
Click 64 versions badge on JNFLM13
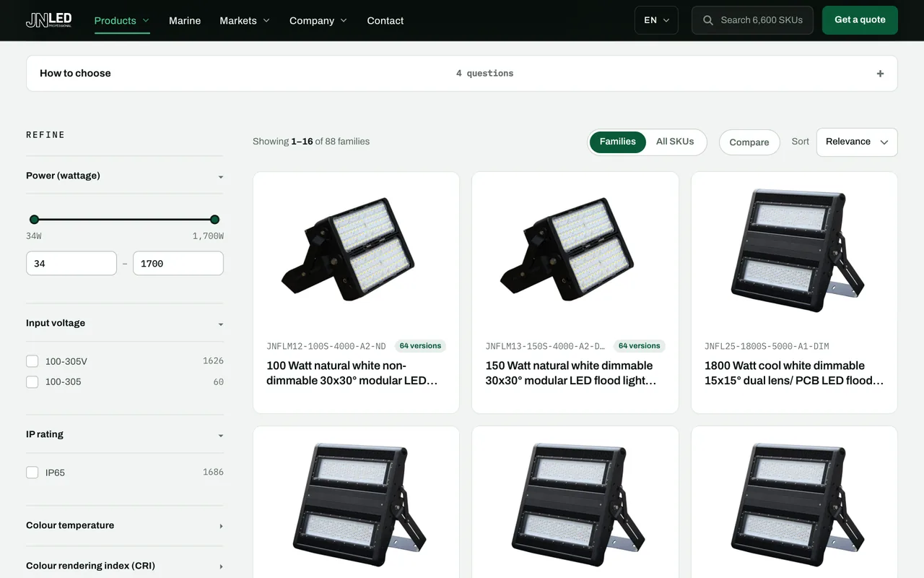pos(639,346)
